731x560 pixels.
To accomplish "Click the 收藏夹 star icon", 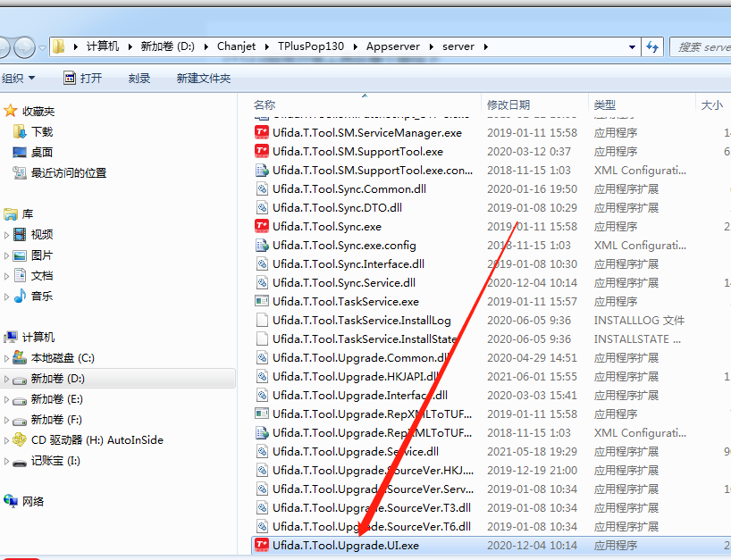I will pos(10,111).
